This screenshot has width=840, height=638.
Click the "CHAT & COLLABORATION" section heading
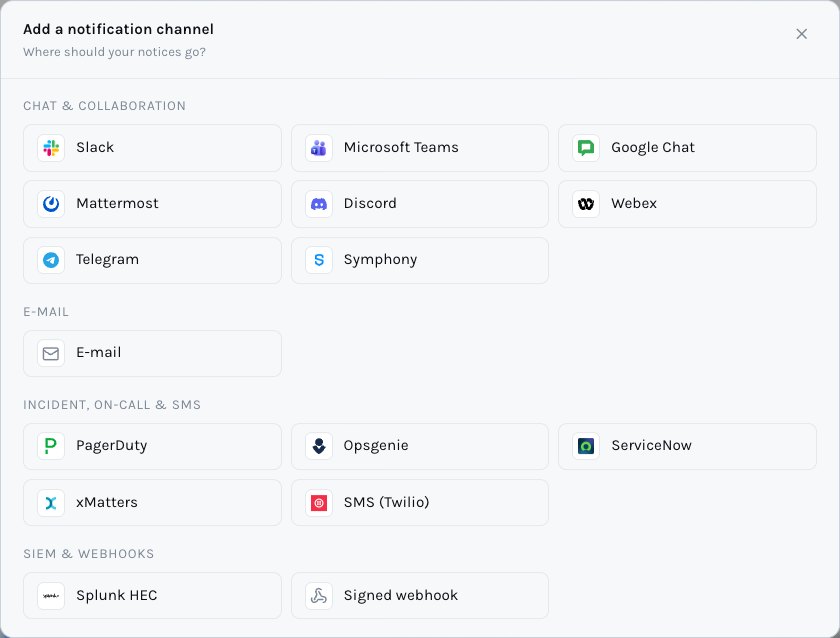pos(104,106)
